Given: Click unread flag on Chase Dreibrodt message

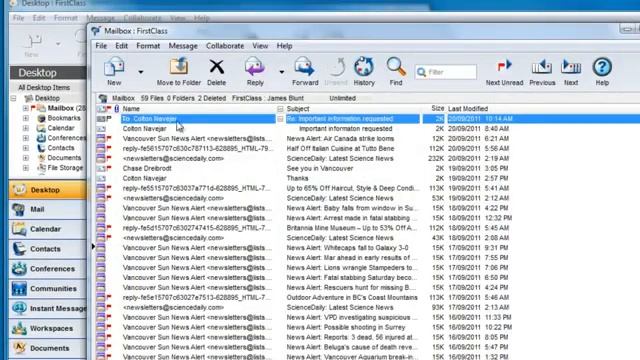Looking at the screenshot, I should point(109,168).
